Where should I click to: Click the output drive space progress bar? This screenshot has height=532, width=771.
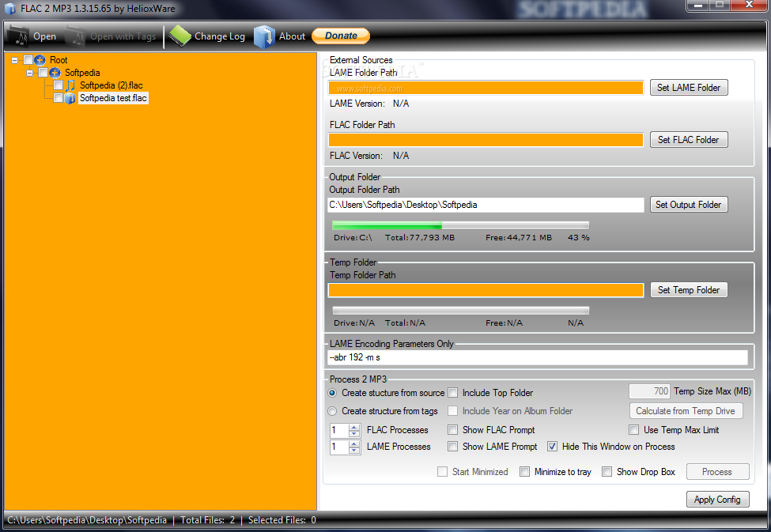tap(460, 225)
